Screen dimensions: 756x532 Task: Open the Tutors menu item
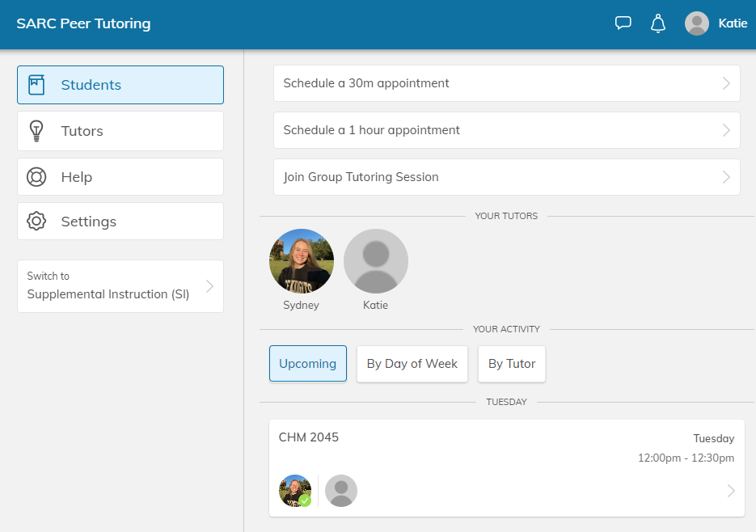click(x=120, y=131)
